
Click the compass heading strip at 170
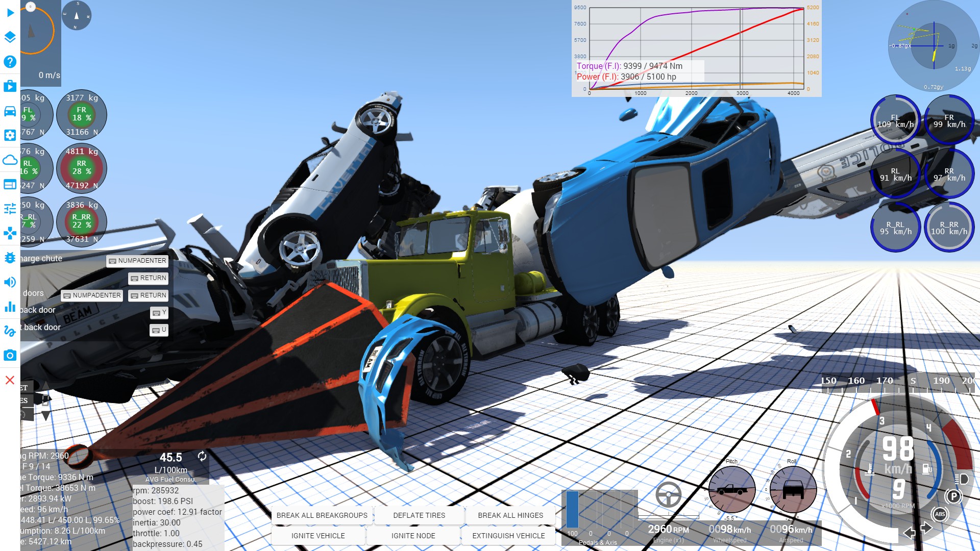point(885,381)
